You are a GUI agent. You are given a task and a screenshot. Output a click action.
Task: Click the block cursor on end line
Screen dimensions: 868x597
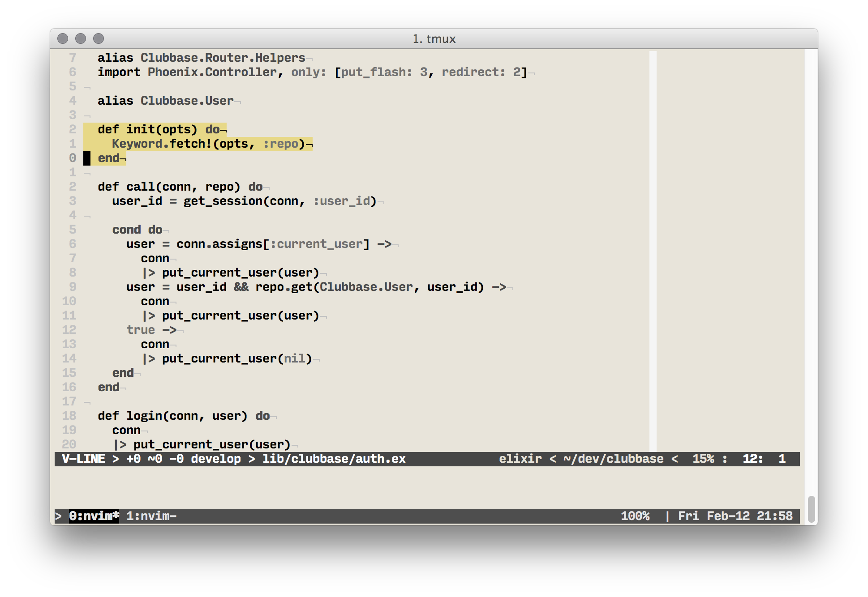(x=87, y=158)
